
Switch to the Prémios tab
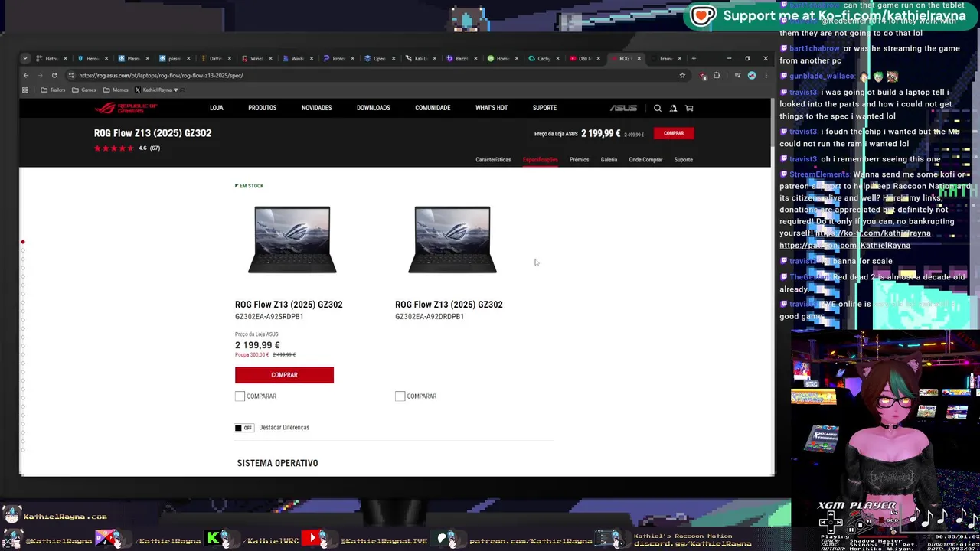[579, 160]
